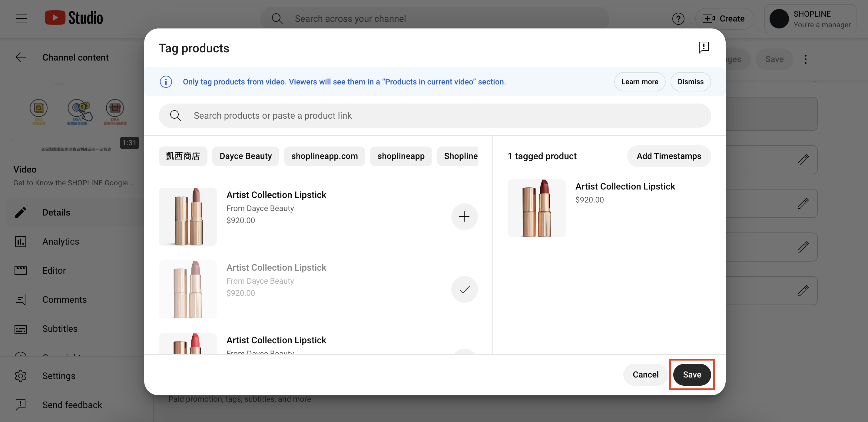Image resolution: width=868 pixels, height=422 pixels.
Task: Filter by the Shopline chip
Action: click(458, 156)
